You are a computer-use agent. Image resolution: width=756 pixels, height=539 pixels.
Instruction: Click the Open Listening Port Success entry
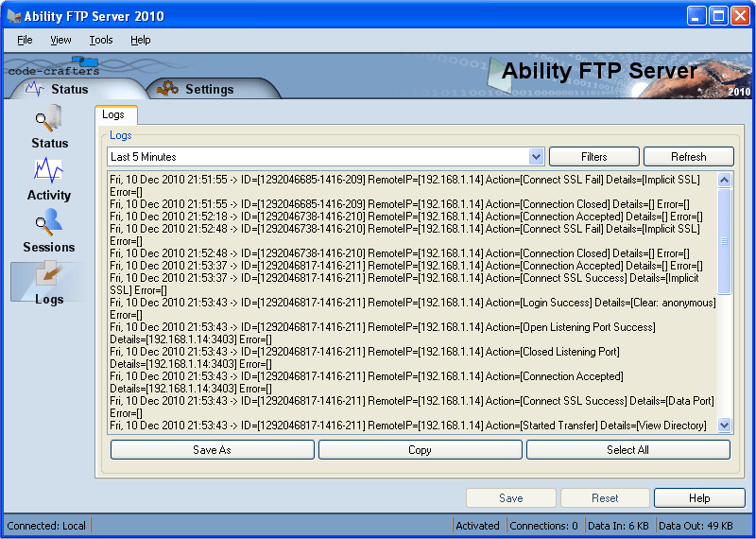click(x=383, y=334)
